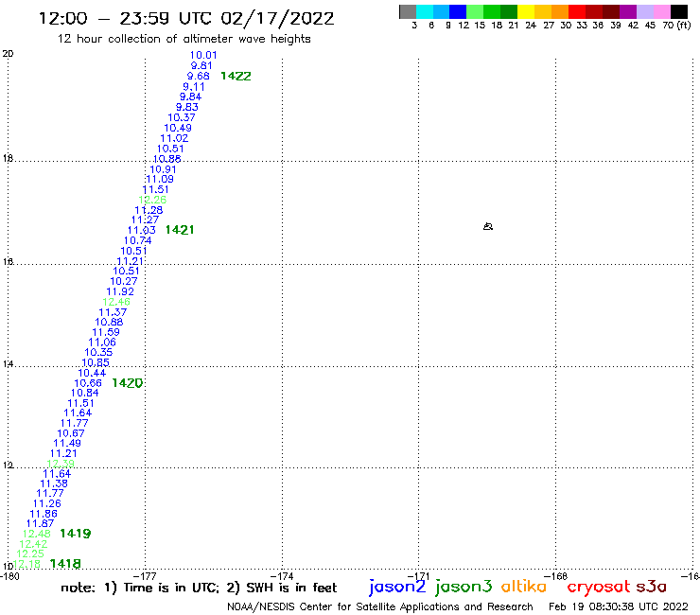Click the s3a satellite legend label

pos(651,587)
